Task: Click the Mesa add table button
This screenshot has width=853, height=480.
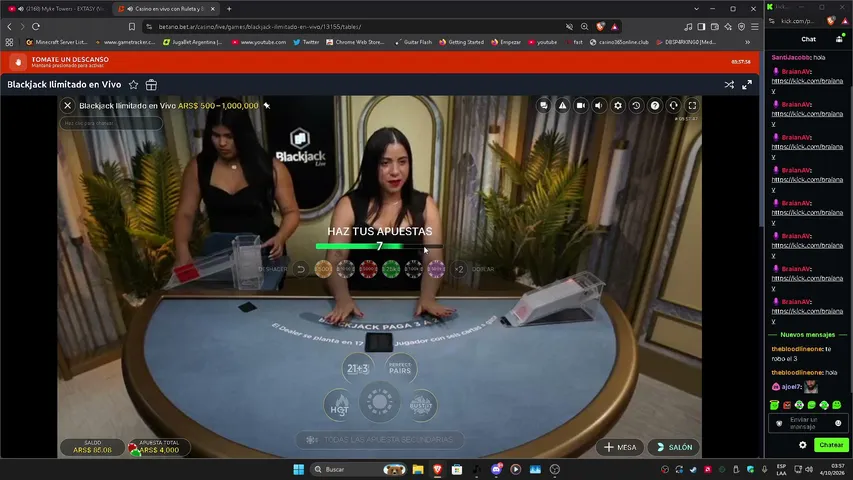Action: pos(620,447)
